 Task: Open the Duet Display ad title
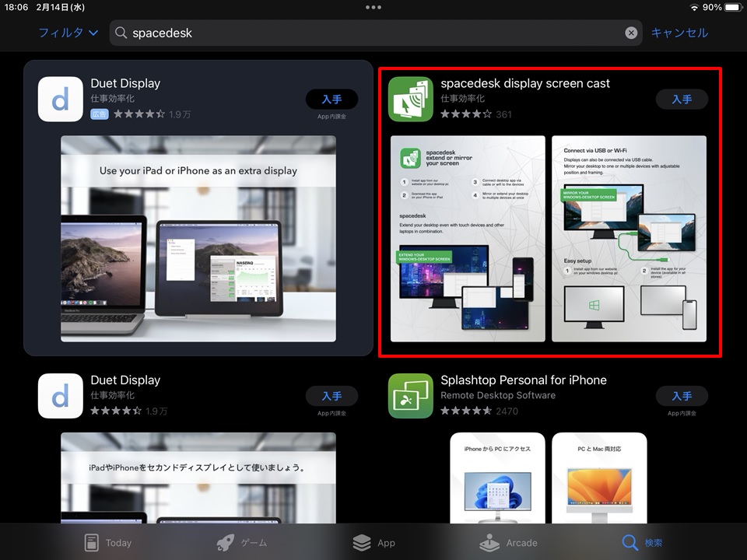[x=125, y=83]
